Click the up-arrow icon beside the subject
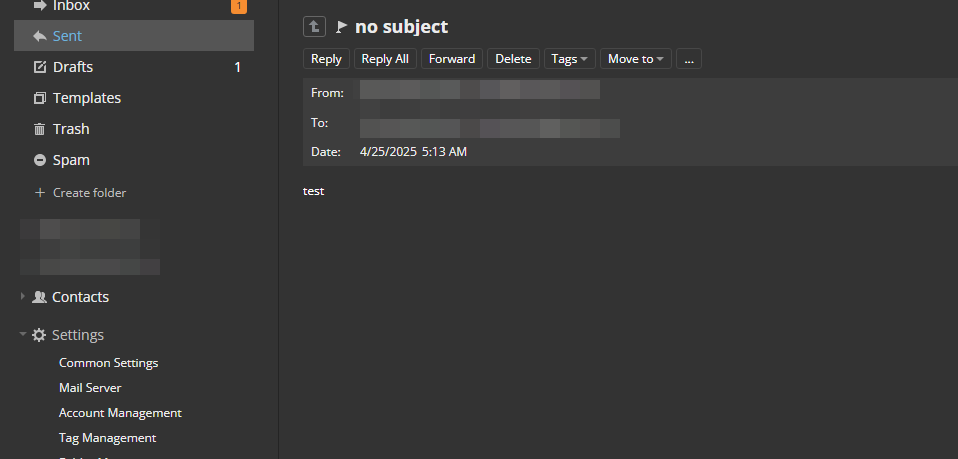This screenshot has height=459, width=958. coord(314,26)
